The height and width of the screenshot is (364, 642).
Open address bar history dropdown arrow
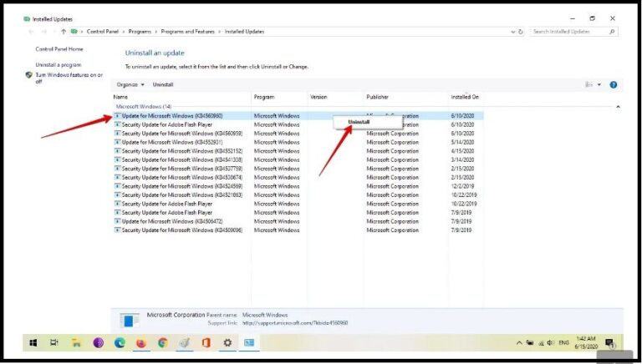click(513, 32)
